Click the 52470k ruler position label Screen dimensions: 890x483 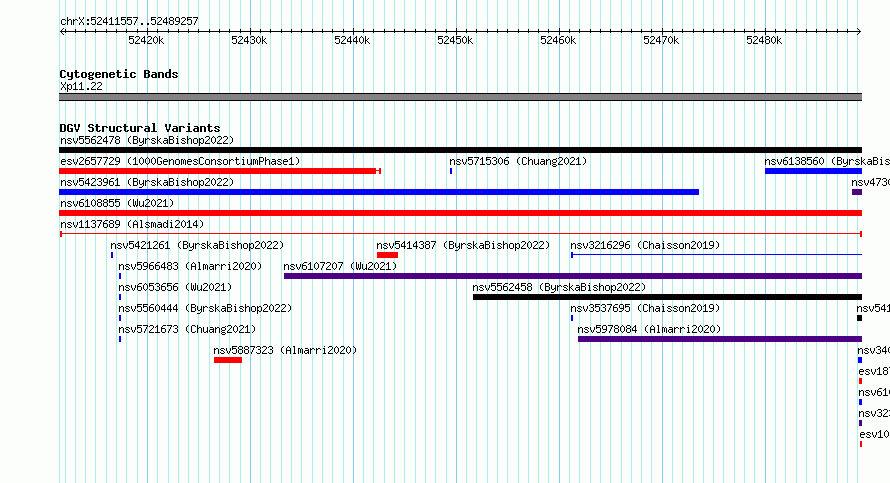tap(661, 40)
